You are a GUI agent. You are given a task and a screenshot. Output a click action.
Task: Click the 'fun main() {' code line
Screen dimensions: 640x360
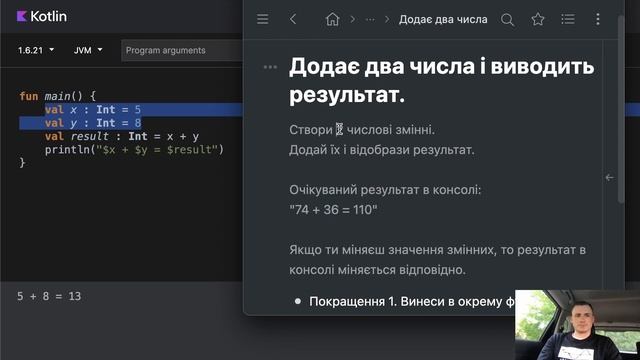click(x=58, y=96)
